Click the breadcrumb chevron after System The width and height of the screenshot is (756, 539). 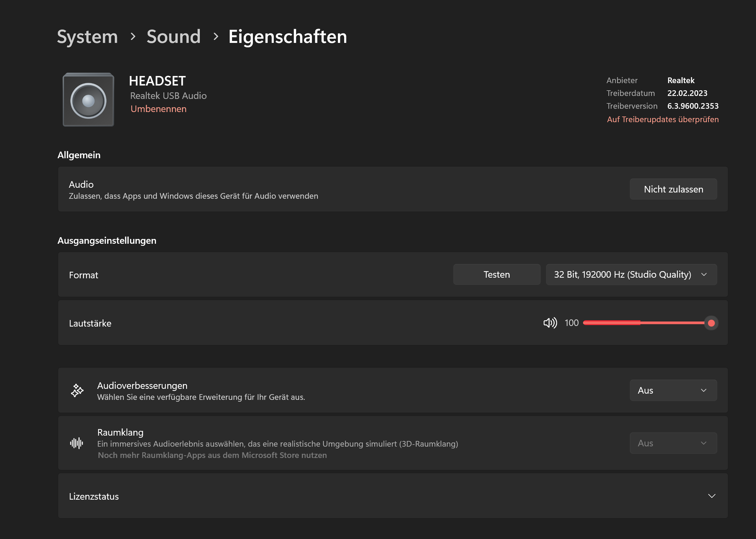coord(133,37)
